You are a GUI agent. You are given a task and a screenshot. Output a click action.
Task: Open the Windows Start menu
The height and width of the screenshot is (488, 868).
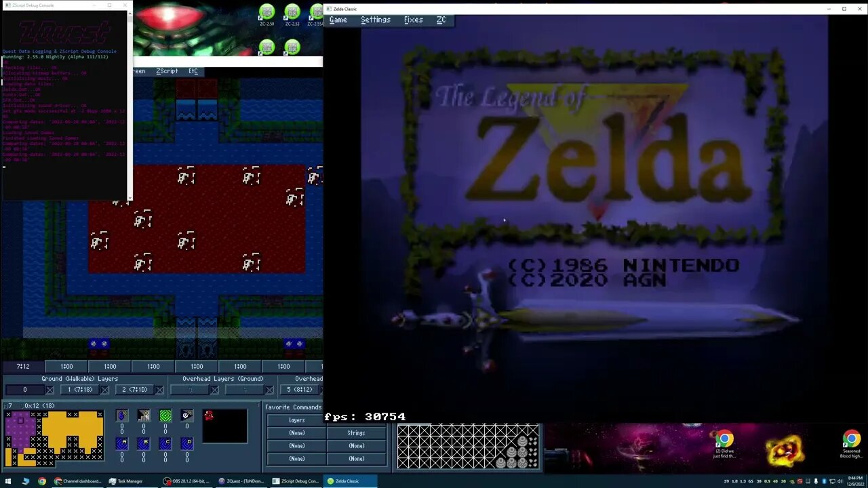pos(8,481)
